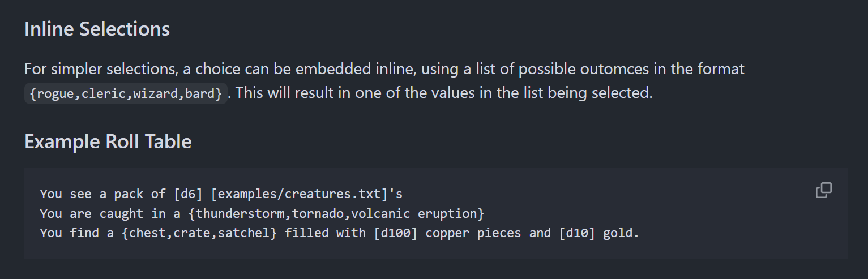Screen dimensions: 868x279
Task: Click the {chest,crate,satchel} selection in code
Action: pos(199,233)
